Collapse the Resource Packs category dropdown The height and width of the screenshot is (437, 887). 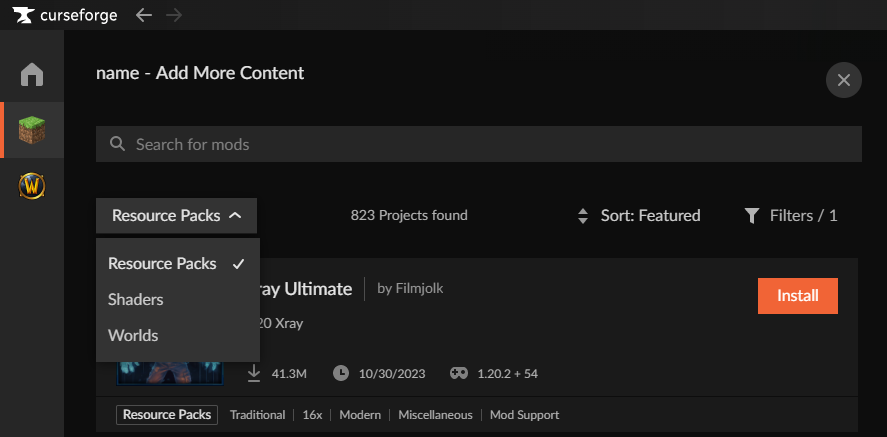pos(176,215)
